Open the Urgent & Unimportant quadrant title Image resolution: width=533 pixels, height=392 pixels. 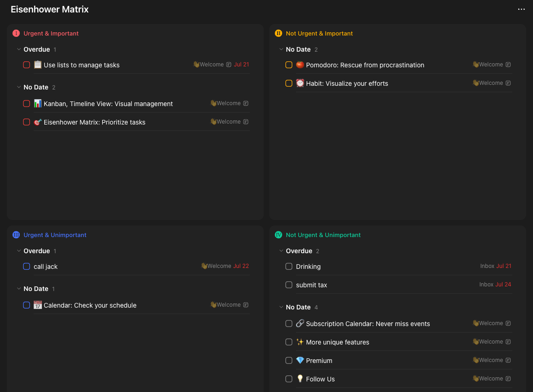55,235
